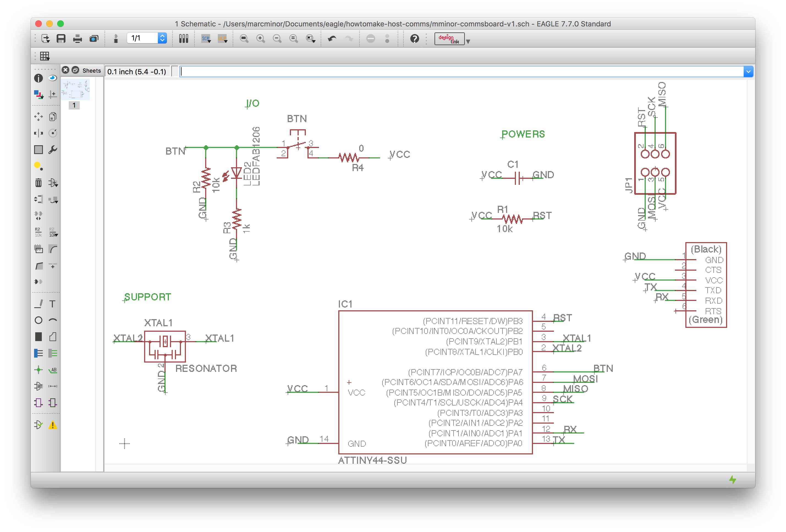Image resolution: width=786 pixels, height=532 pixels.
Task: Change sheet with the 1/1 stepper
Action: [162, 38]
